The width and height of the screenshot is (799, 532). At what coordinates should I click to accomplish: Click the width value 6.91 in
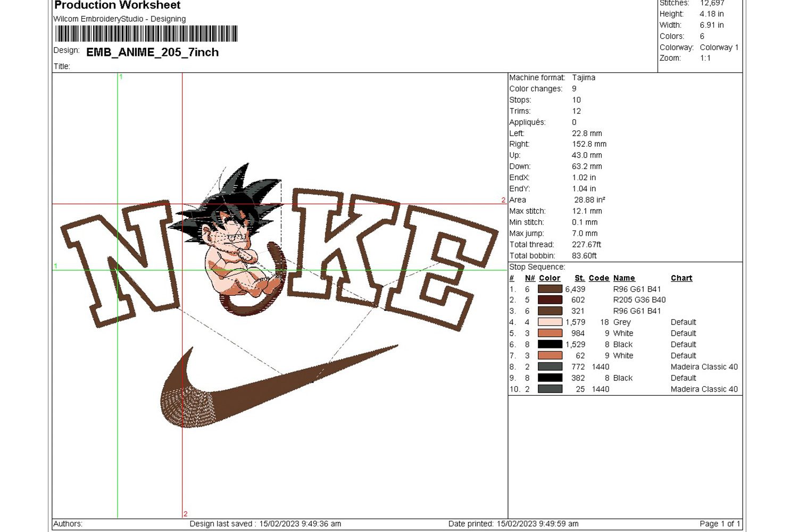coord(712,25)
